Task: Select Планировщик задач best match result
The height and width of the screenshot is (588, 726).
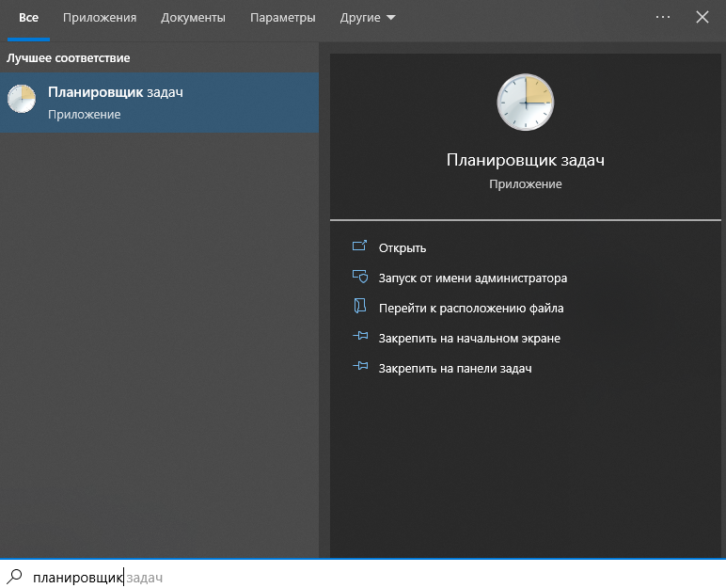Action: [159, 103]
